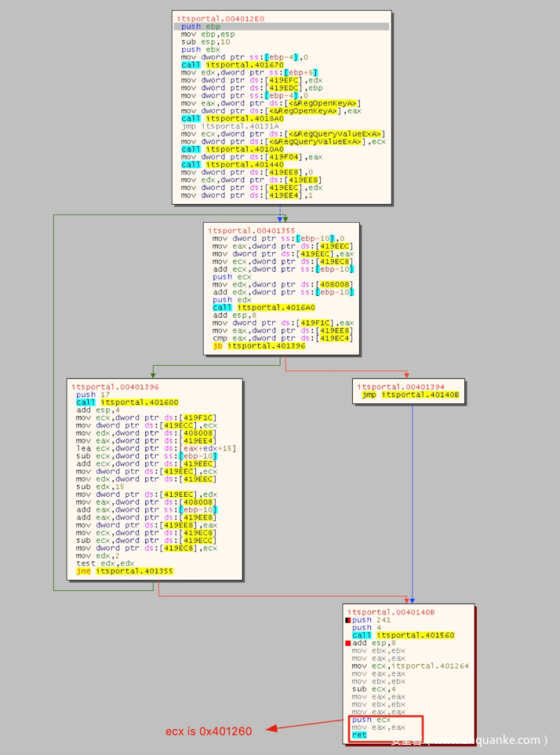Click the ret instruction in the red box
The height and width of the screenshot is (755, 560).
pos(358,735)
